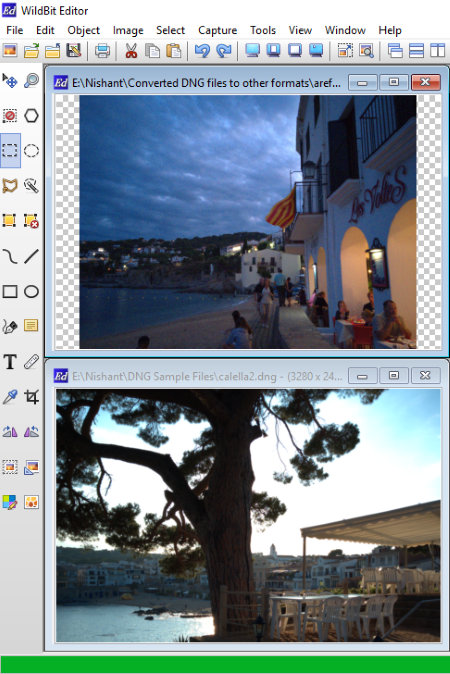
Task: Click the deselect tool with red prohibition sign
Action: click(10, 116)
